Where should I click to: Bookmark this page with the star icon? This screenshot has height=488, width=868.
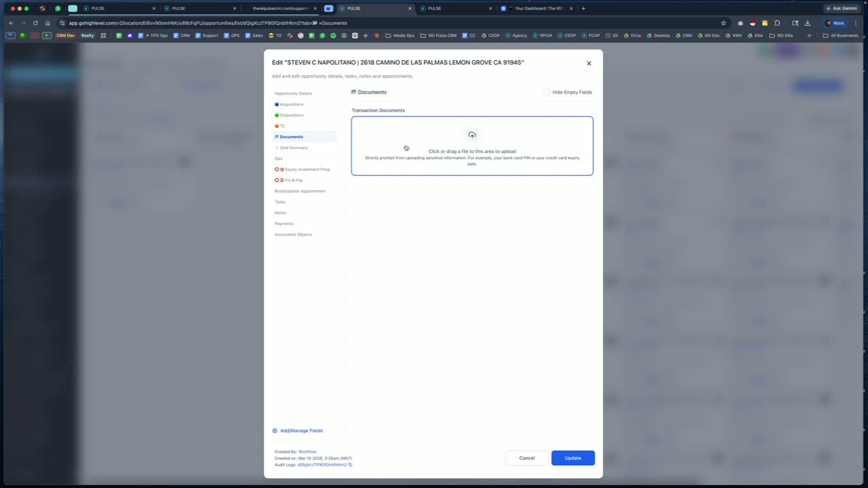tap(724, 23)
